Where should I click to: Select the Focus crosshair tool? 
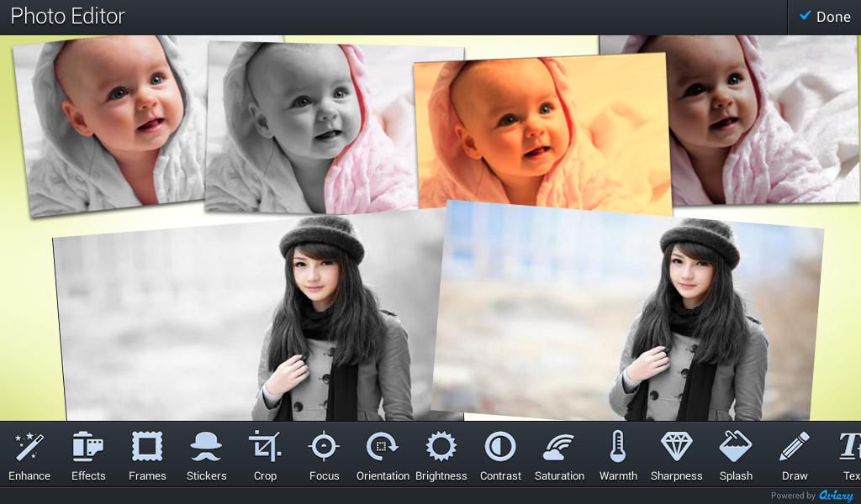point(324,455)
